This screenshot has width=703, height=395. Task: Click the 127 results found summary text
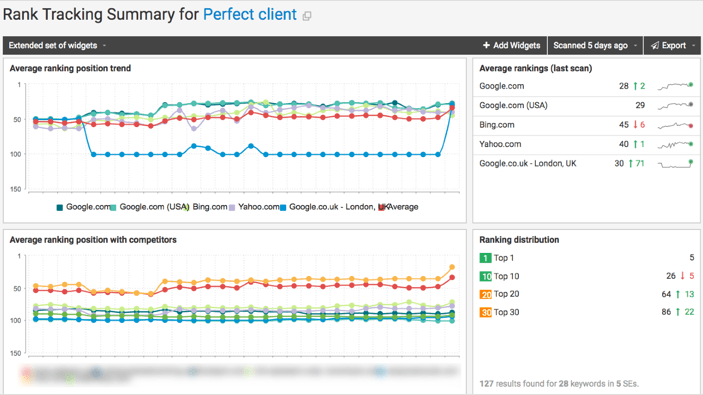pos(559,384)
